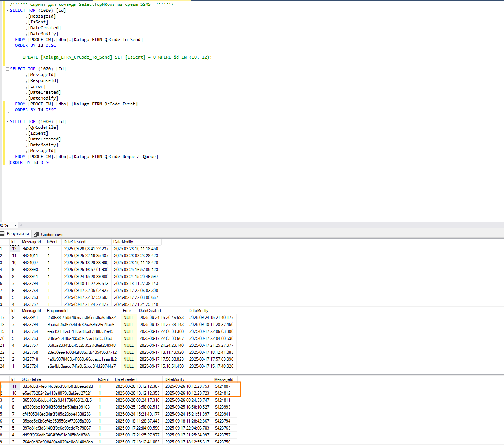Viewport: 504px width, 446px height.
Task: Select cell 2025-09-26 08:41:22.237
Action: tap(86, 249)
